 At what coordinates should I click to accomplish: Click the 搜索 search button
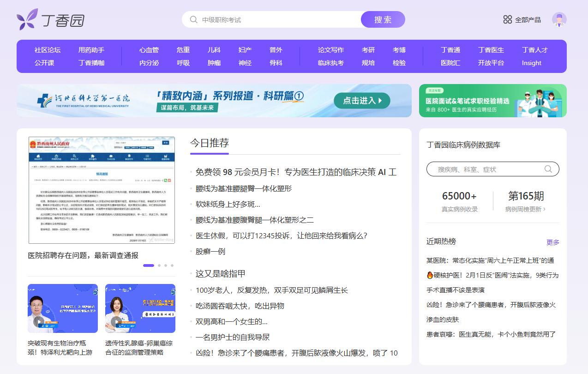click(383, 19)
